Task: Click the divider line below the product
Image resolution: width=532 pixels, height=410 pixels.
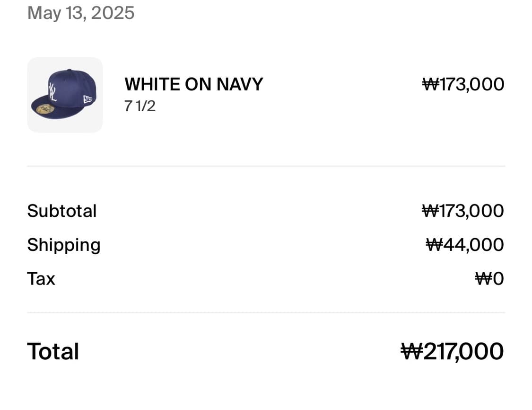Action: pos(266,166)
